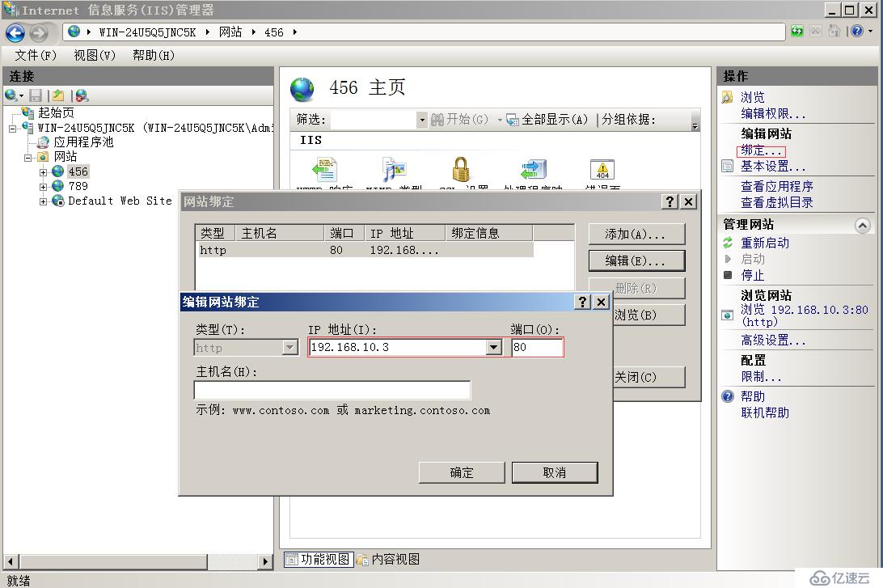883x588 pixels.
Task: Open the SSL settings padlock icon
Action: pyautogui.click(x=461, y=170)
